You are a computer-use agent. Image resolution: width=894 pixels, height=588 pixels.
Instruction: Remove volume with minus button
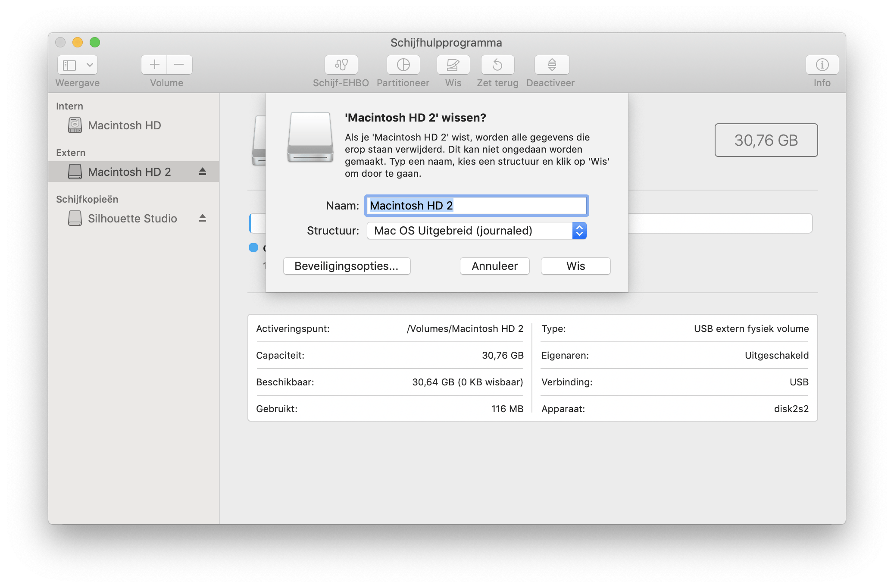coord(179,65)
